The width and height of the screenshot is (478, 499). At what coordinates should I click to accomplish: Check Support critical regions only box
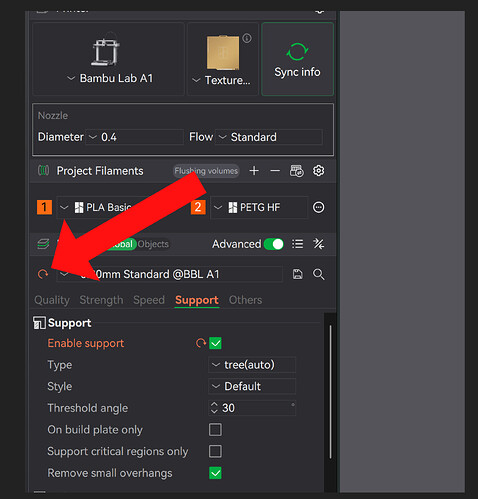pyautogui.click(x=215, y=451)
